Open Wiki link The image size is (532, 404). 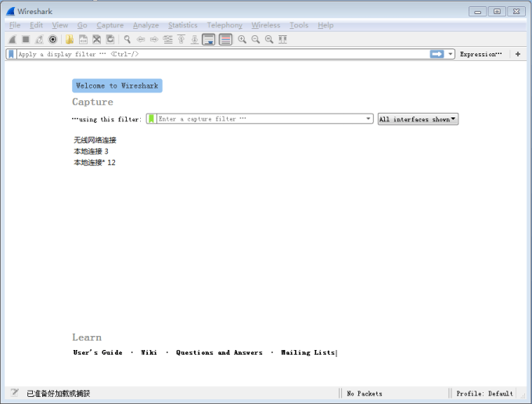pos(149,352)
